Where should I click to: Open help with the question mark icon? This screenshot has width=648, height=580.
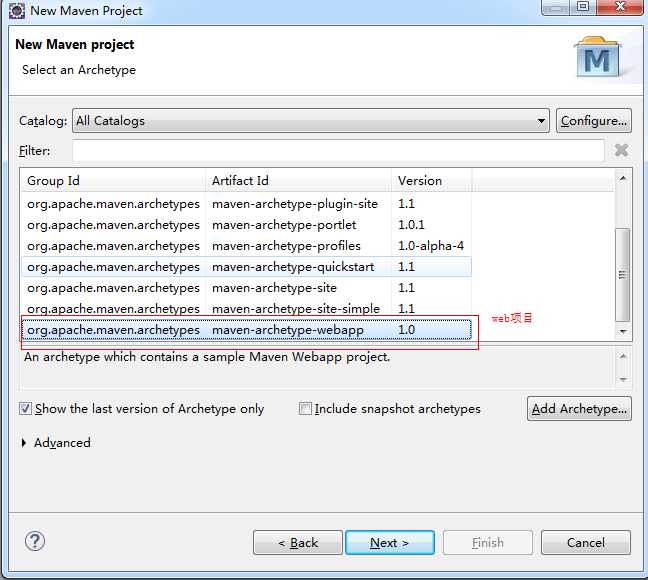pyautogui.click(x=35, y=541)
